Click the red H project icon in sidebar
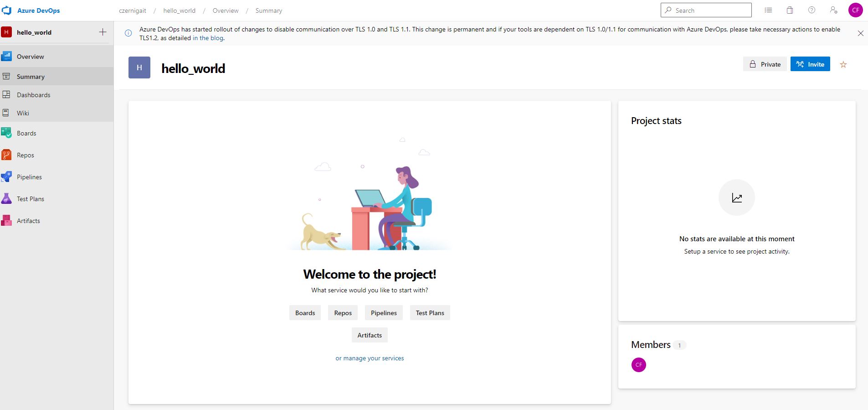The image size is (868, 410). [6, 32]
